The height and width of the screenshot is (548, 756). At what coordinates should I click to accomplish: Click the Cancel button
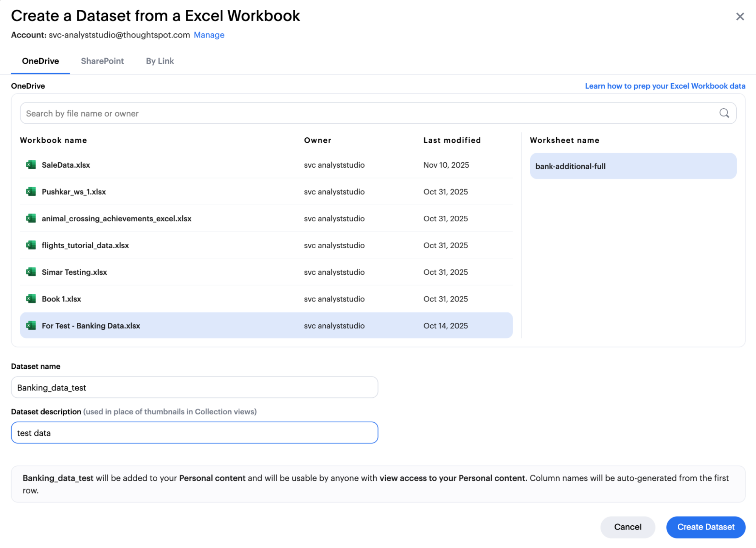(627, 527)
